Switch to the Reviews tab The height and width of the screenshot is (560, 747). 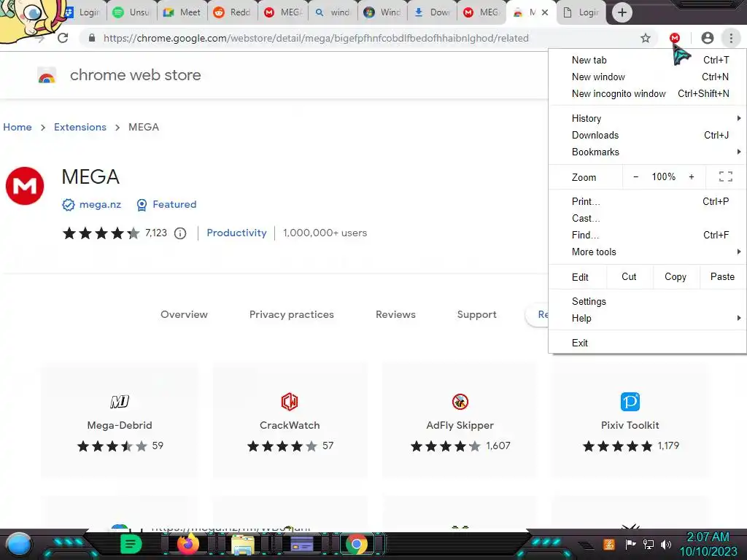[395, 314]
